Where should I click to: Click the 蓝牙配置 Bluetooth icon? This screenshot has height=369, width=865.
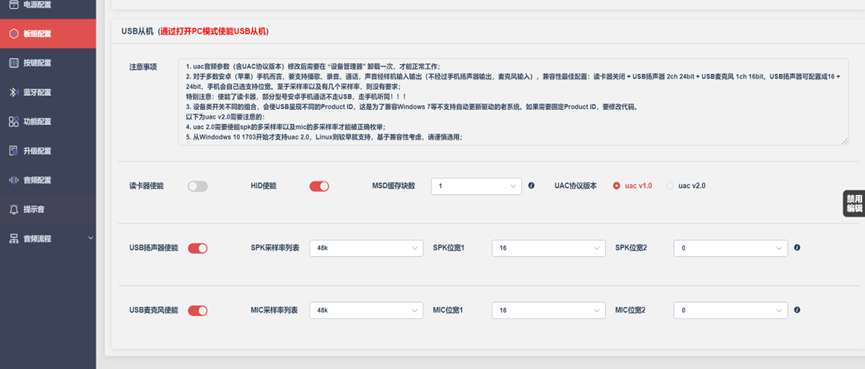14,92
